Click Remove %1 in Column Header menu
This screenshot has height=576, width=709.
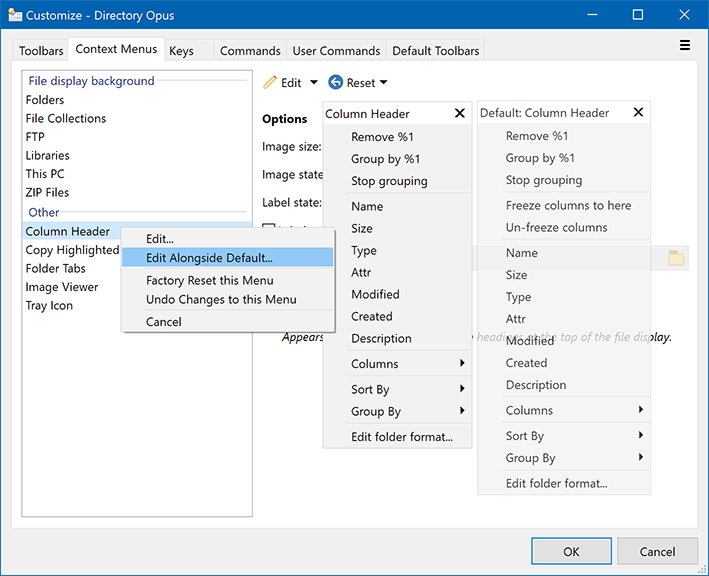pyautogui.click(x=398, y=137)
